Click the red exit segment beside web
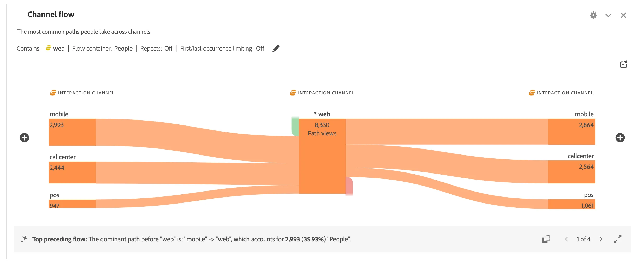Image resolution: width=644 pixels, height=263 pixels. click(x=349, y=186)
